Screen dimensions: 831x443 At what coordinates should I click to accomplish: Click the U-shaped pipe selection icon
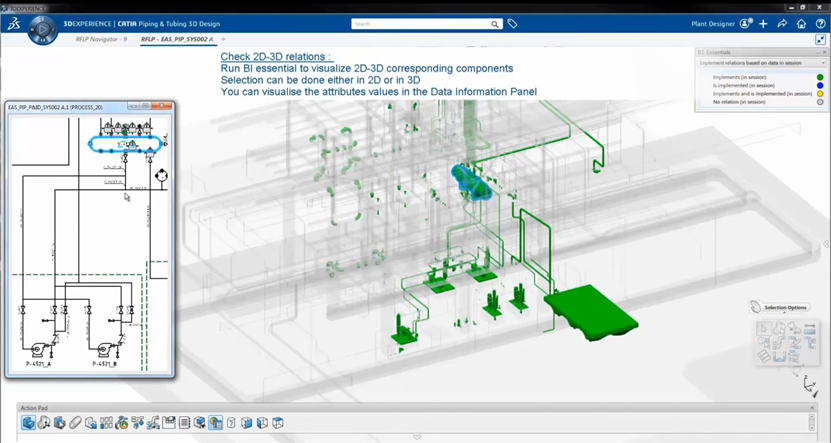pos(779,358)
